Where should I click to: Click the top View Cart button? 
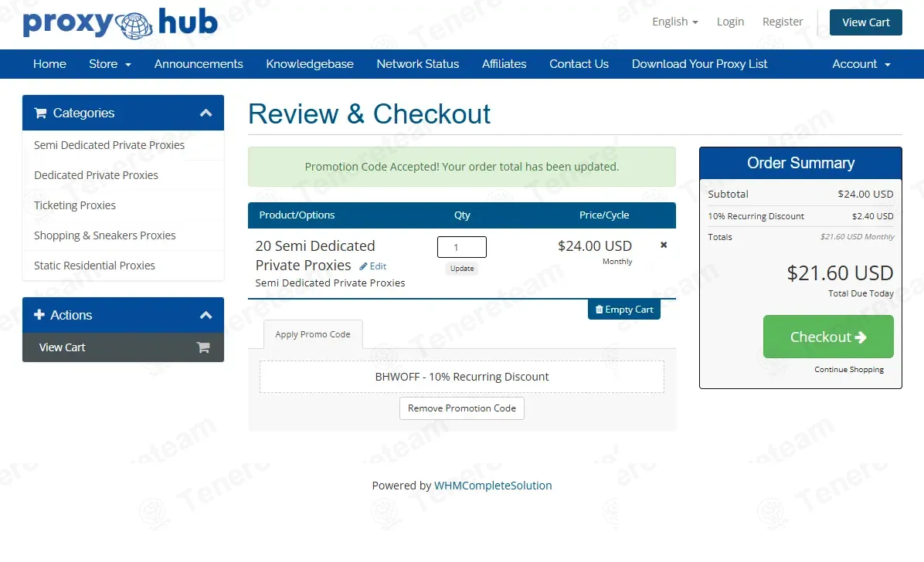865,22
